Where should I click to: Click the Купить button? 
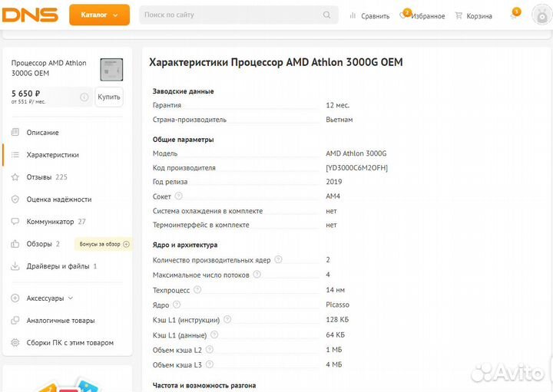click(x=109, y=97)
